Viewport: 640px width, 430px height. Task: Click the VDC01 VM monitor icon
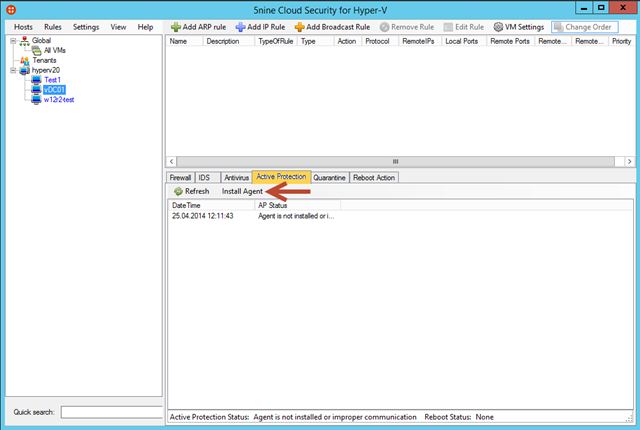[x=36, y=90]
